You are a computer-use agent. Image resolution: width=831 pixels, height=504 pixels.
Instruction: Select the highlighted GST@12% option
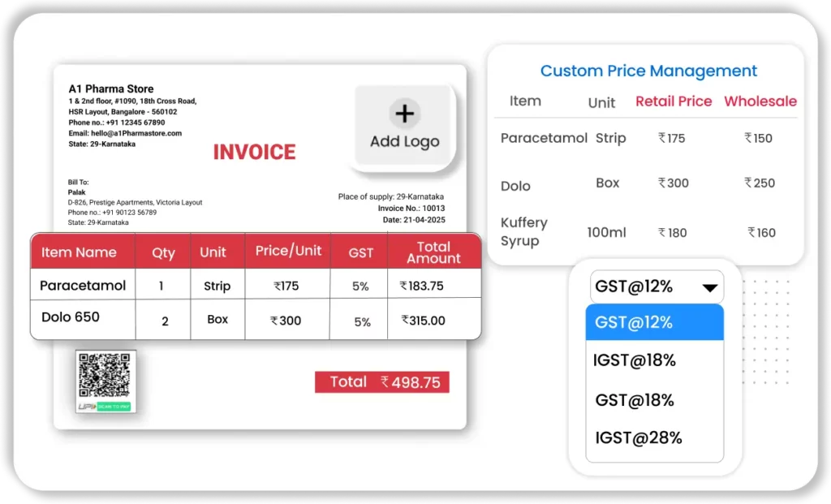654,322
